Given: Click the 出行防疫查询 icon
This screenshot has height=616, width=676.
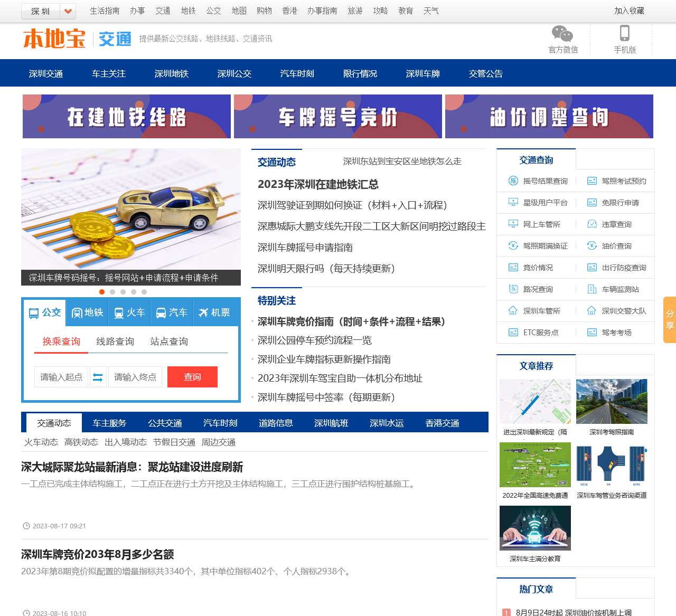Looking at the screenshot, I should click(592, 268).
